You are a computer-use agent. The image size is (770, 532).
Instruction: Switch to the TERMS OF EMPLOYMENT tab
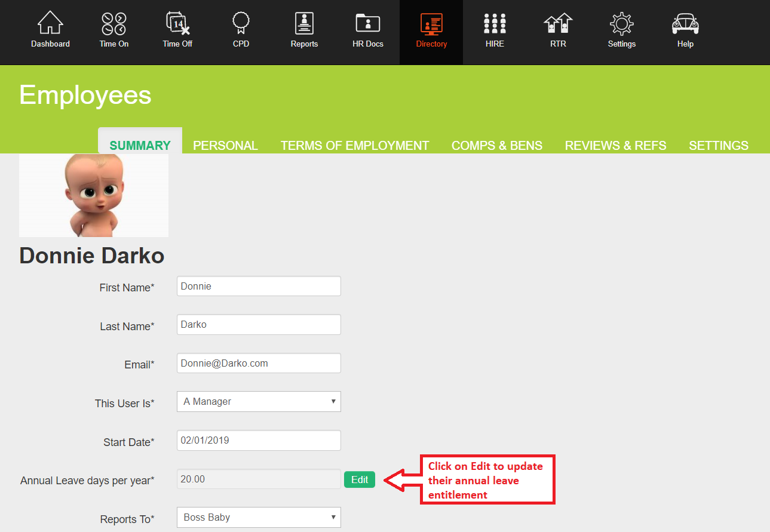(355, 146)
